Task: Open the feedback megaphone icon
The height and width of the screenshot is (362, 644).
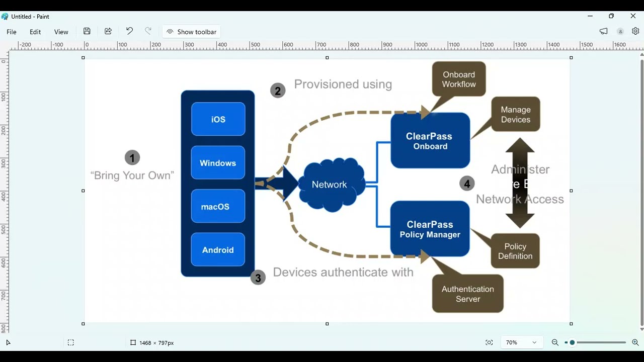Action: pyautogui.click(x=604, y=31)
